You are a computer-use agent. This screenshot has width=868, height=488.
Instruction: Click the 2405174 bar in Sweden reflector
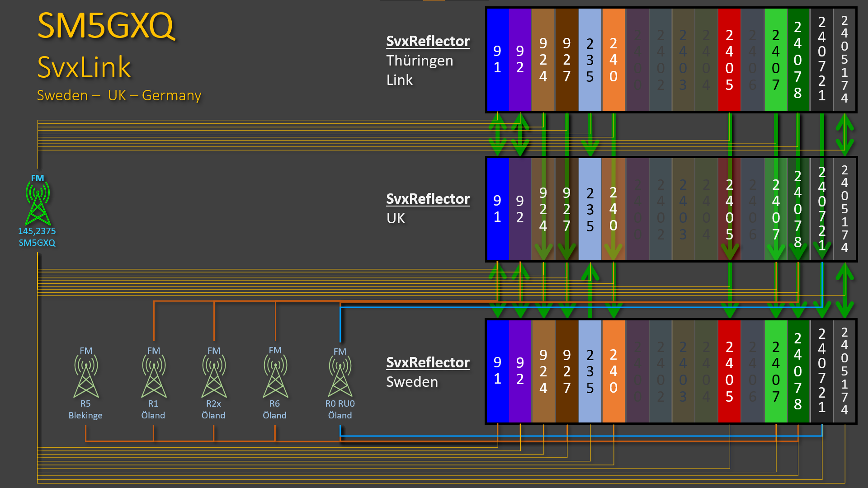click(x=844, y=371)
